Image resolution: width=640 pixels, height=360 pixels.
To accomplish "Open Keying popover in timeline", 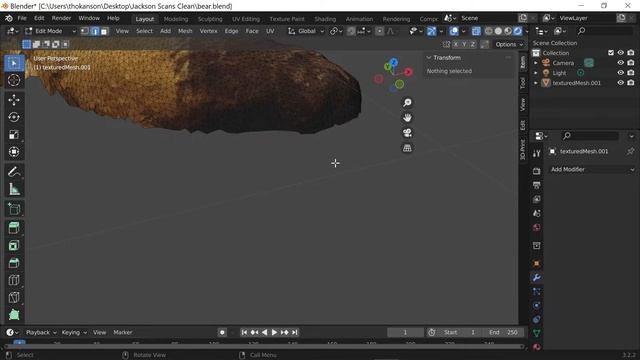I will point(74,332).
